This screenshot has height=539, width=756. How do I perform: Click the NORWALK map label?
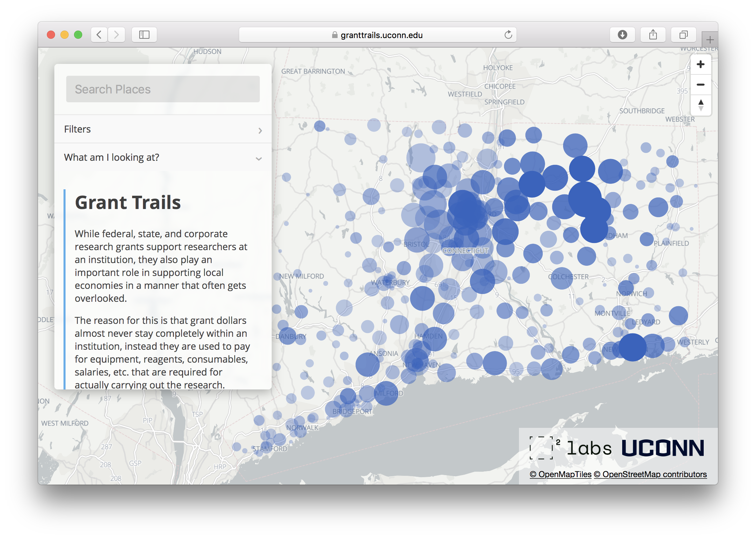(302, 428)
